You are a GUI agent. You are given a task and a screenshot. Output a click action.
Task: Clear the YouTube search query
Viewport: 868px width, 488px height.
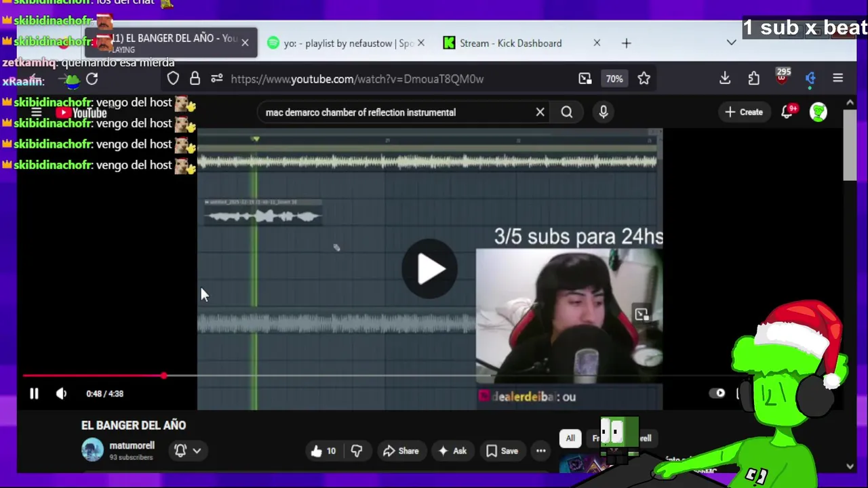[540, 112]
